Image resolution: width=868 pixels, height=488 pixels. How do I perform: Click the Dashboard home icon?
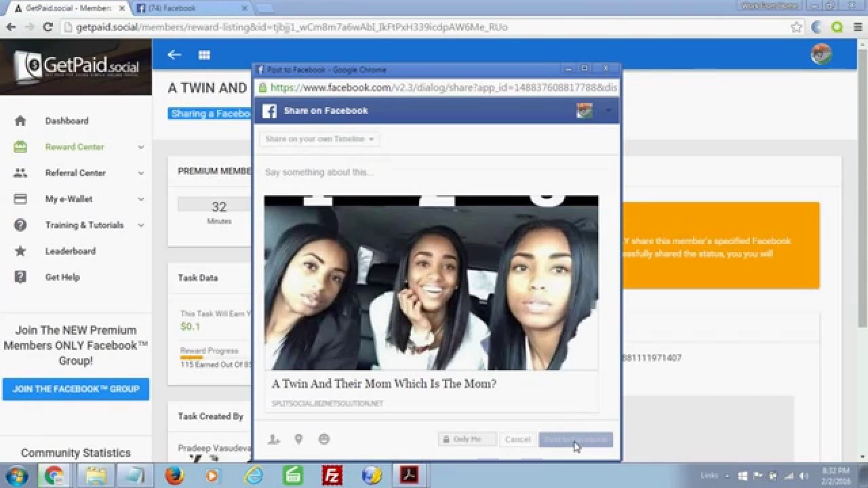20,121
